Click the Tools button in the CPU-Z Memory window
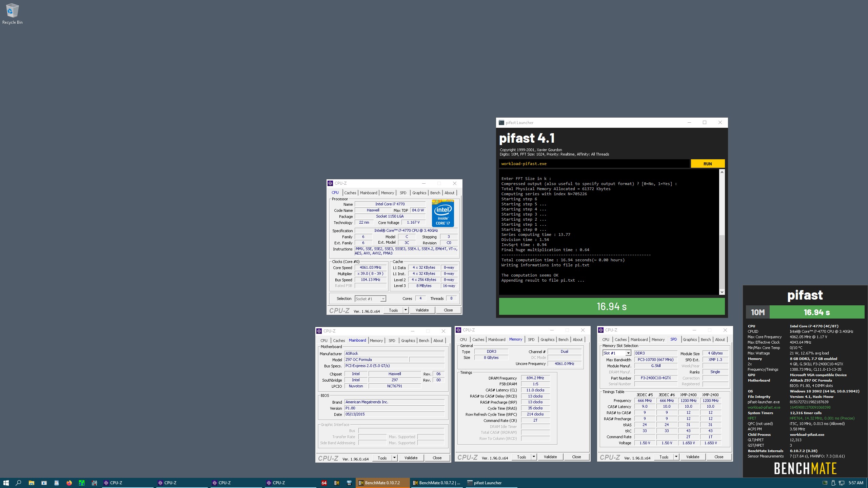Image resolution: width=868 pixels, height=488 pixels. [521, 457]
